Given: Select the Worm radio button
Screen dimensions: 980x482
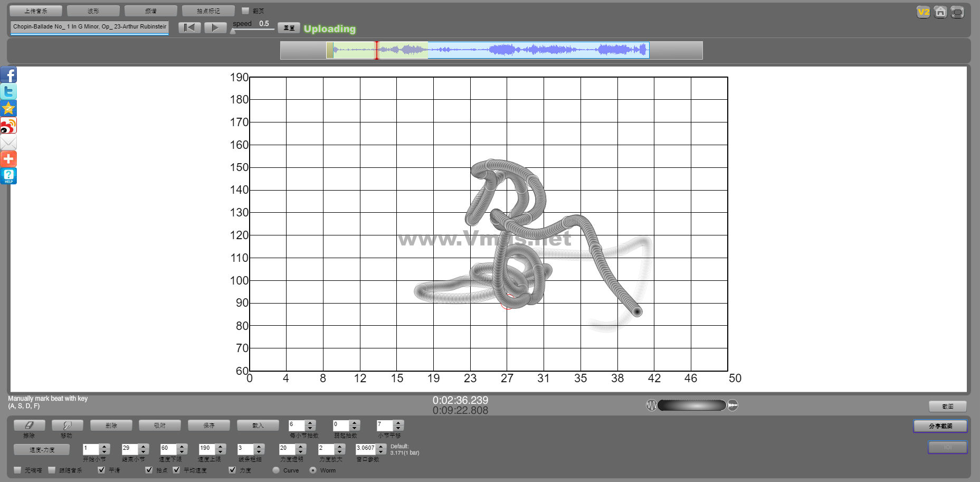Looking at the screenshot, I should 313,470.
